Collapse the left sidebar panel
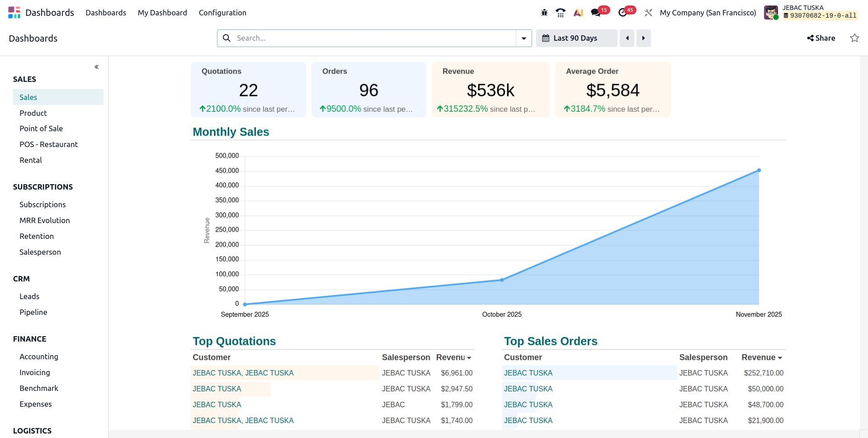Screen dimensions: 868x438 [x=96, y=67]
